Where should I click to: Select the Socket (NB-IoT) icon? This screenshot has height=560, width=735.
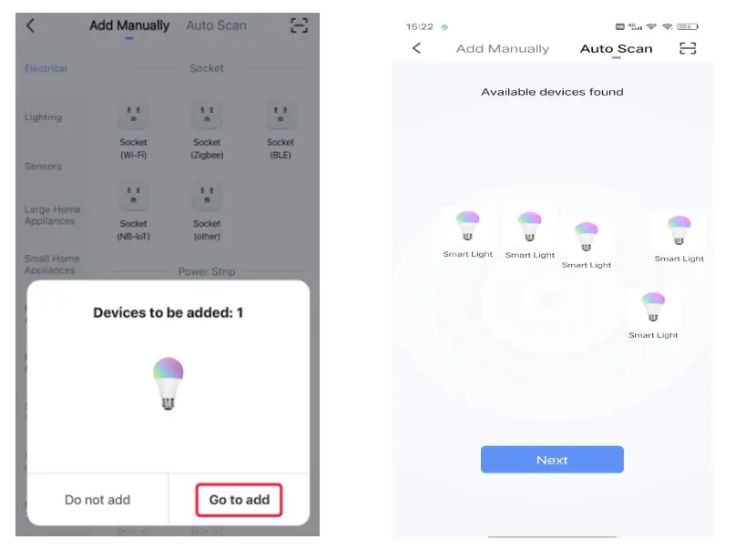point(133,196)
